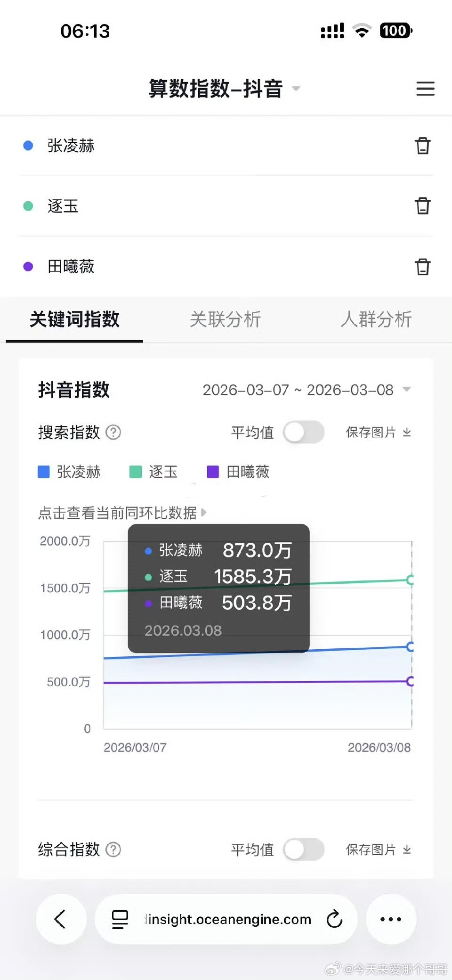This screenshot has width=452, height=980.
Task: Go back with the browser back arrow
Action: [61, 919]
